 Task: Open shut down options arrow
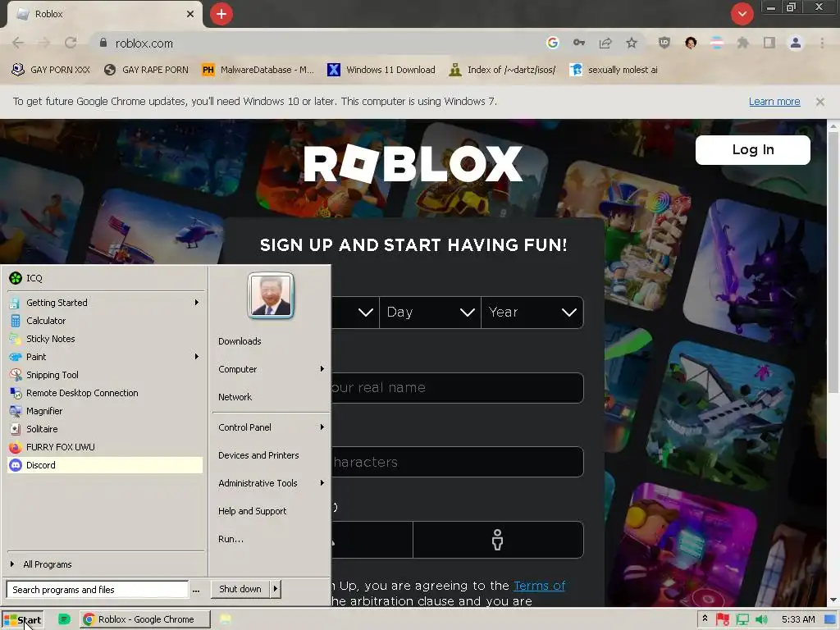coord(276,589)
